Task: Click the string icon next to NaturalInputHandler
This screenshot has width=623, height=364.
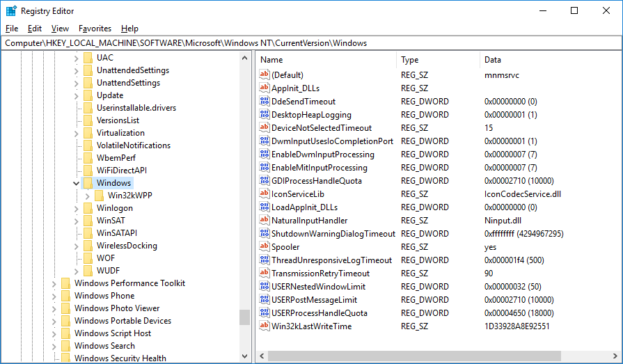Action: click(265, 220)
